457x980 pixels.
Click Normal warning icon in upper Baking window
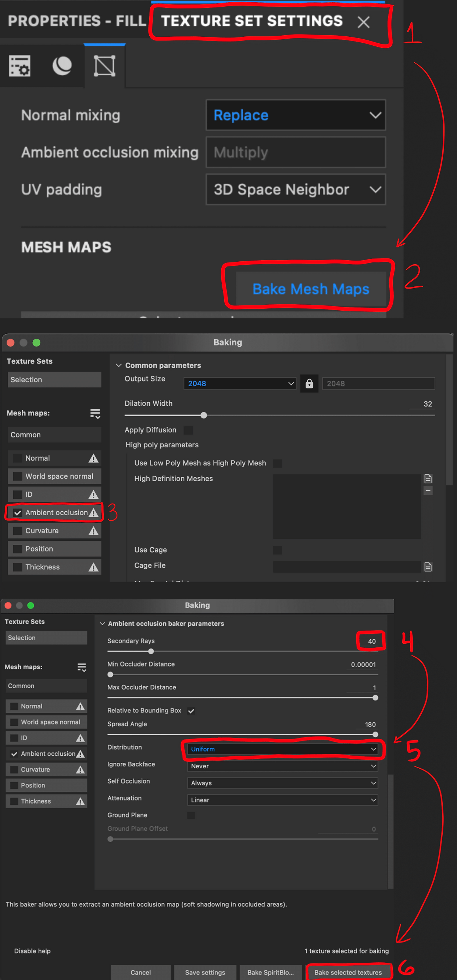93,458
